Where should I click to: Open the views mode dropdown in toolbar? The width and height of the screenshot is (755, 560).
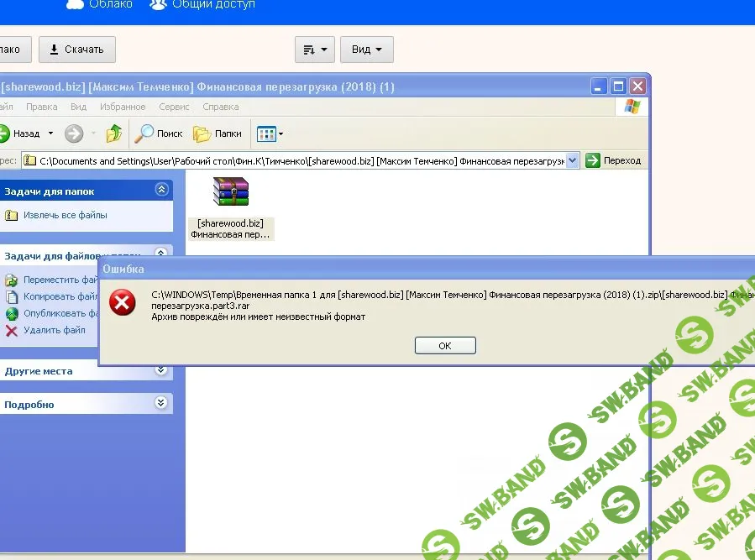click(270, 133)
